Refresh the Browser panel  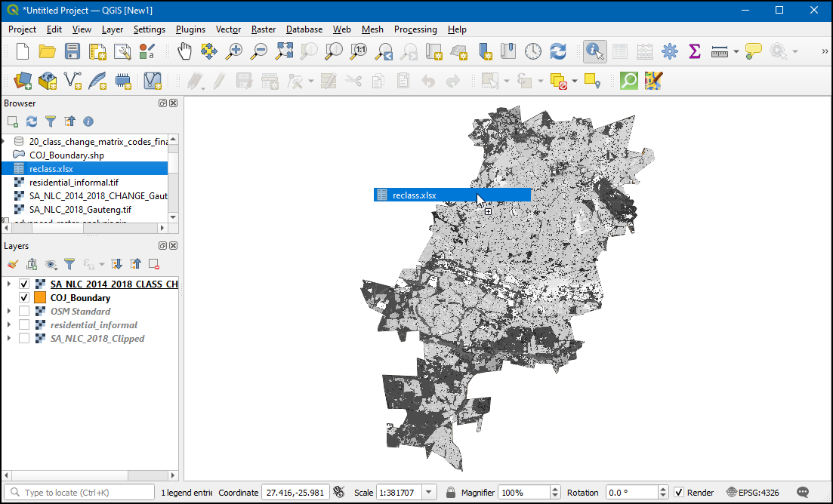coord(32,121)
